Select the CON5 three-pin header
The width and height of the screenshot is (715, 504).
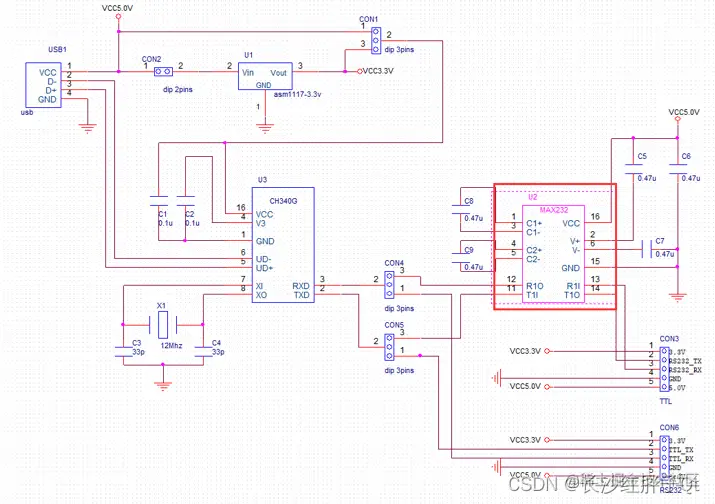point(389,347)
